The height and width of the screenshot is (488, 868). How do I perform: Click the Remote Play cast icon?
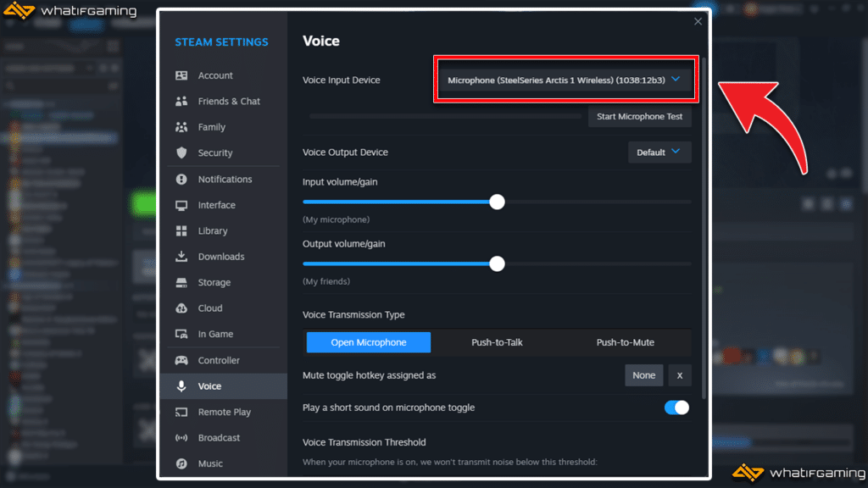(181, 413)
